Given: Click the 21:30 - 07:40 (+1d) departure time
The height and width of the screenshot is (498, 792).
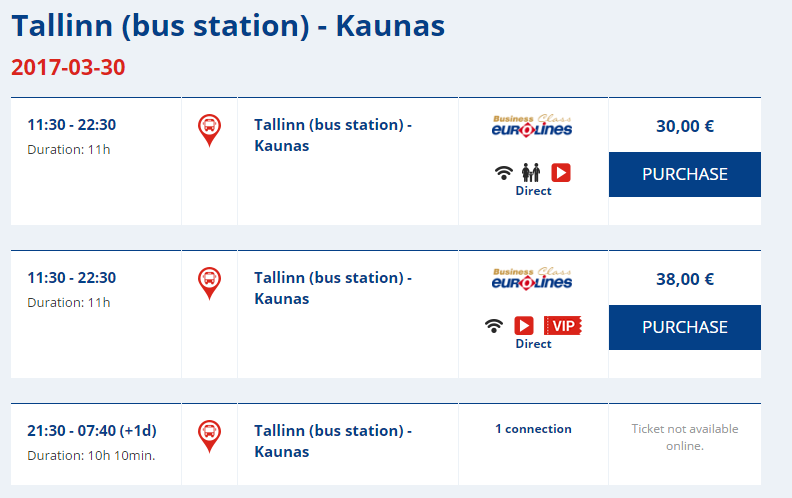Looking at the screenshot, I should coord(92,431).
